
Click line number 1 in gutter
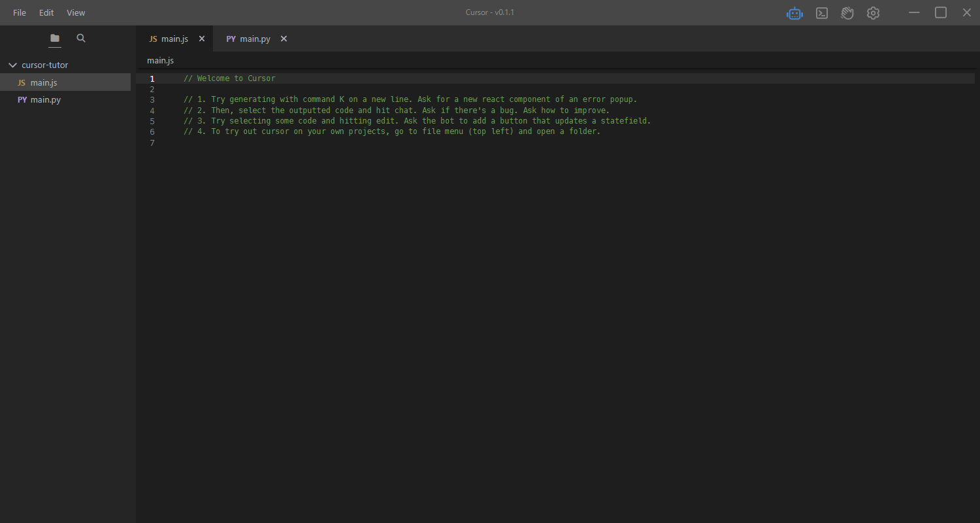tap(152, 78)
